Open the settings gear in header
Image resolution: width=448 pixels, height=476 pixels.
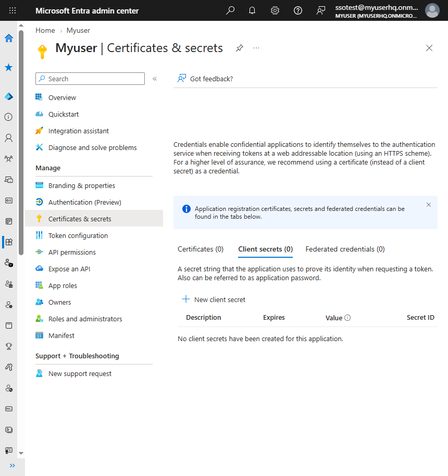[275, 10]
